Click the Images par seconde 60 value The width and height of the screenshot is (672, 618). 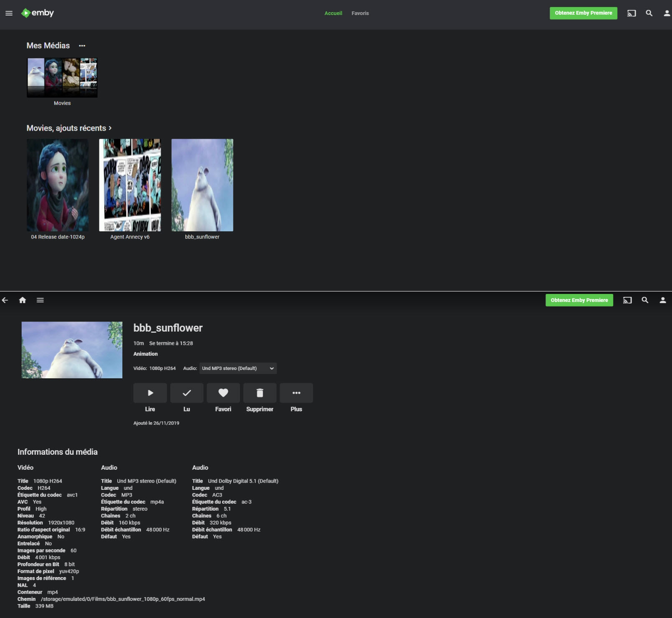(x=73, y=550)
